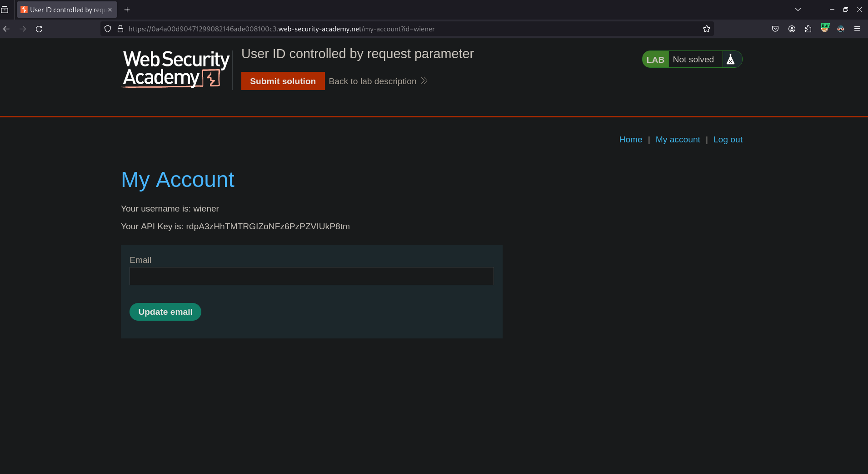Open the extensions puzzle-piece menu
Screen dimensions: 868x474
[x=808, y=29]
